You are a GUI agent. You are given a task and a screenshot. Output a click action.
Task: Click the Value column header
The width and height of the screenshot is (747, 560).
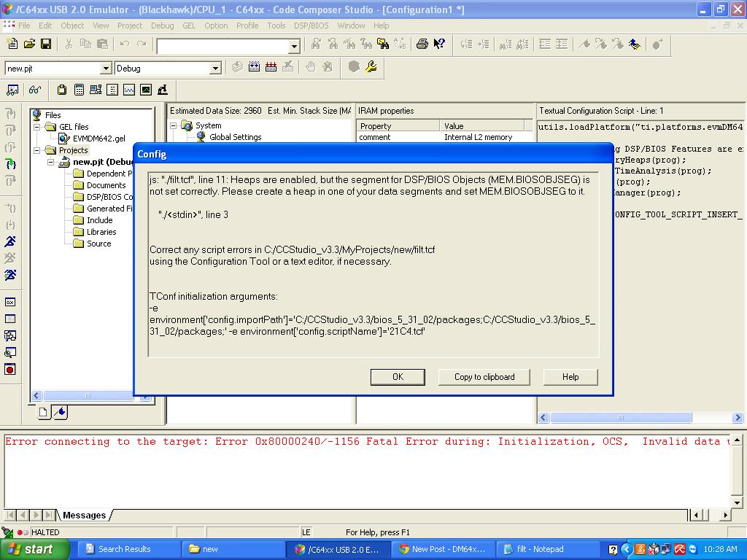(x=482, y=125)
